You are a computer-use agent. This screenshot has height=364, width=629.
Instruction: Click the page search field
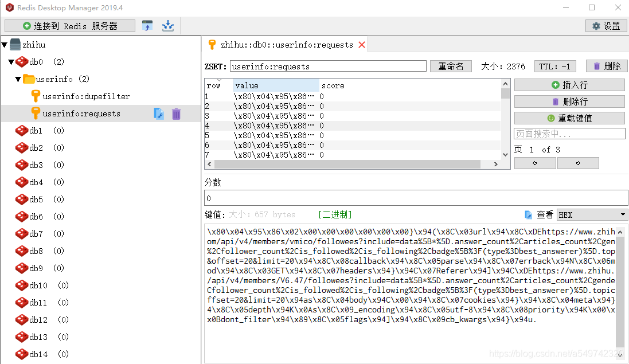[x=569, y=134]
